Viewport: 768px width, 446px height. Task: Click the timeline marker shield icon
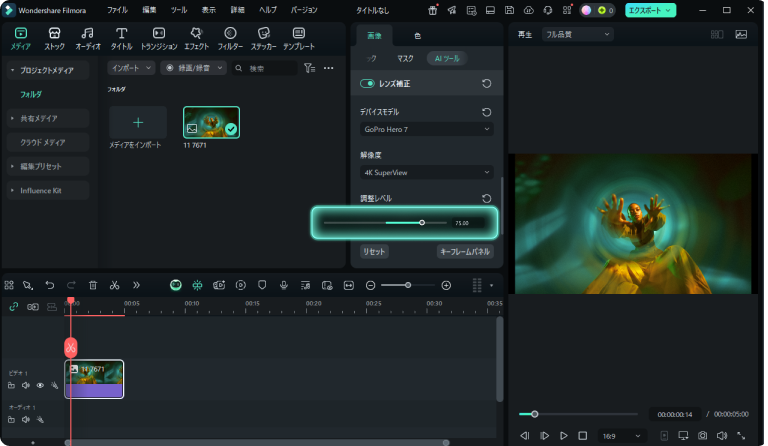click(x=262, y=285)
